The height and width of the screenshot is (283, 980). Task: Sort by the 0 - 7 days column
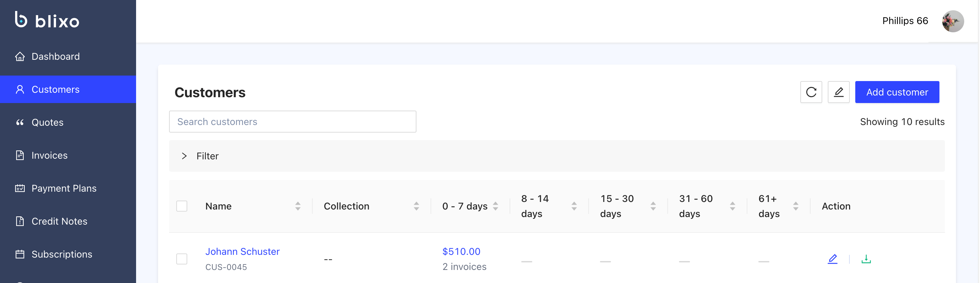click(x=495, y=206)
